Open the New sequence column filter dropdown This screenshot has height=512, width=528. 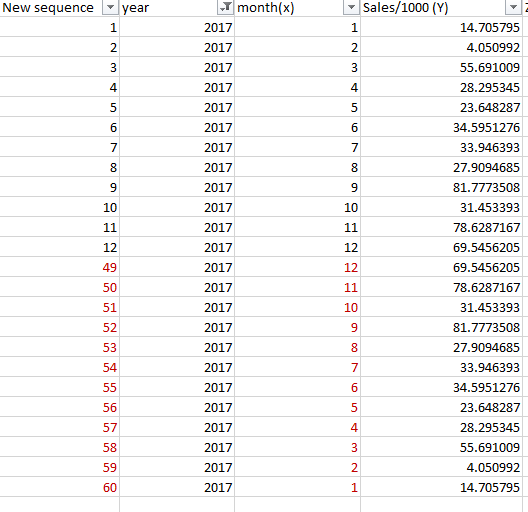[110, 7]
